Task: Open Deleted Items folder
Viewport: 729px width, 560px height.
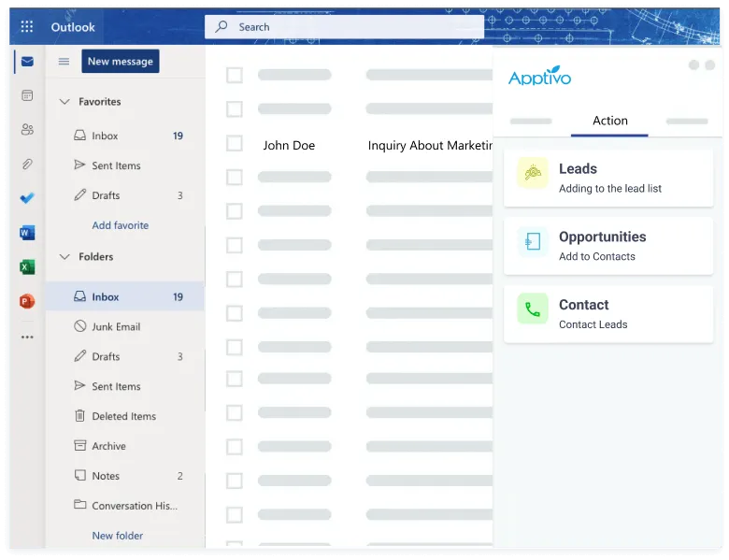Action: point(125,416)
